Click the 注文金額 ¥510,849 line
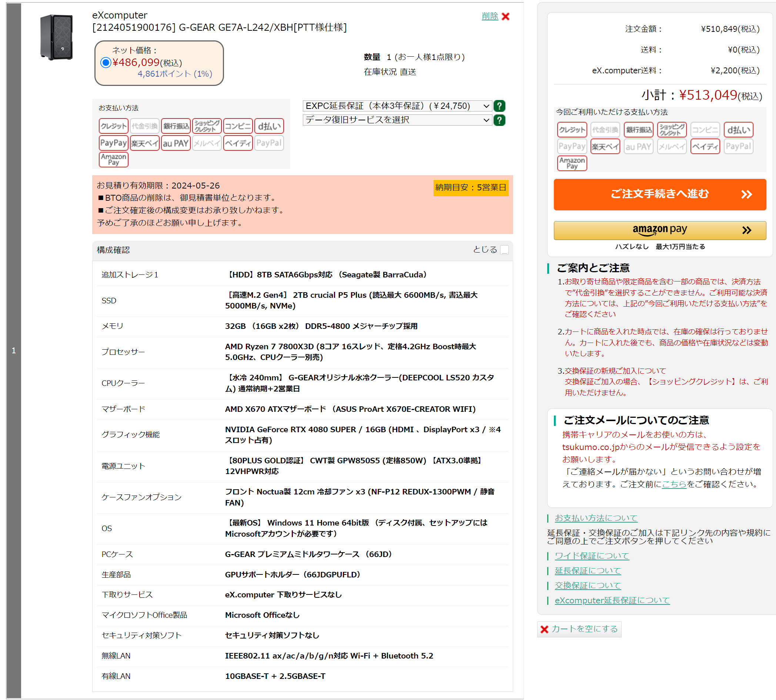776x700 pixels. pyautogui.click(x=692, y=29)
